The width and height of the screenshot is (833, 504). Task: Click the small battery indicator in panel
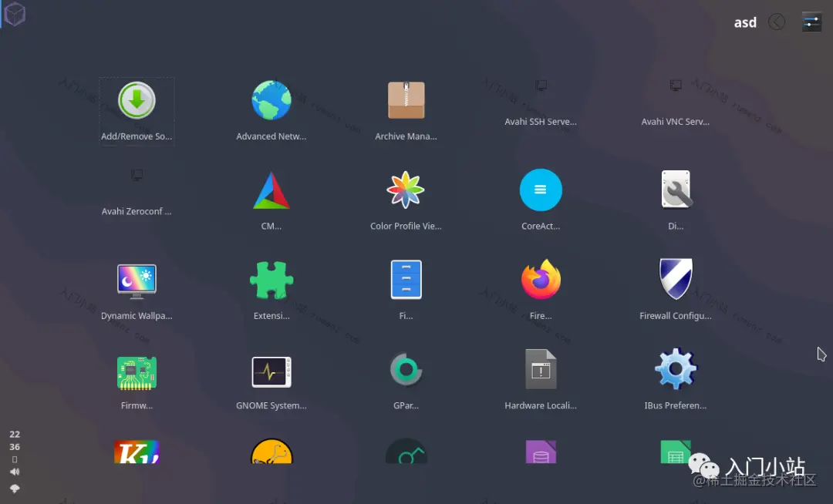(x=15, y=459)
